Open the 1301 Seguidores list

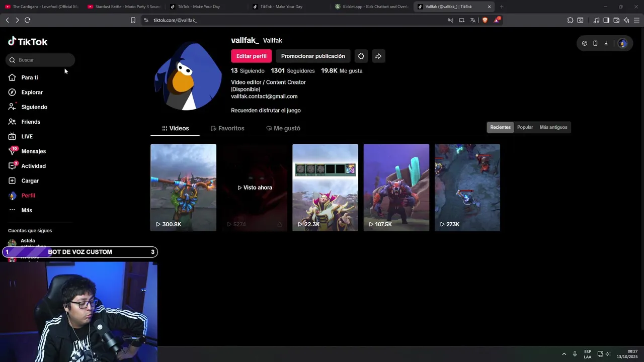pos(293,71)
